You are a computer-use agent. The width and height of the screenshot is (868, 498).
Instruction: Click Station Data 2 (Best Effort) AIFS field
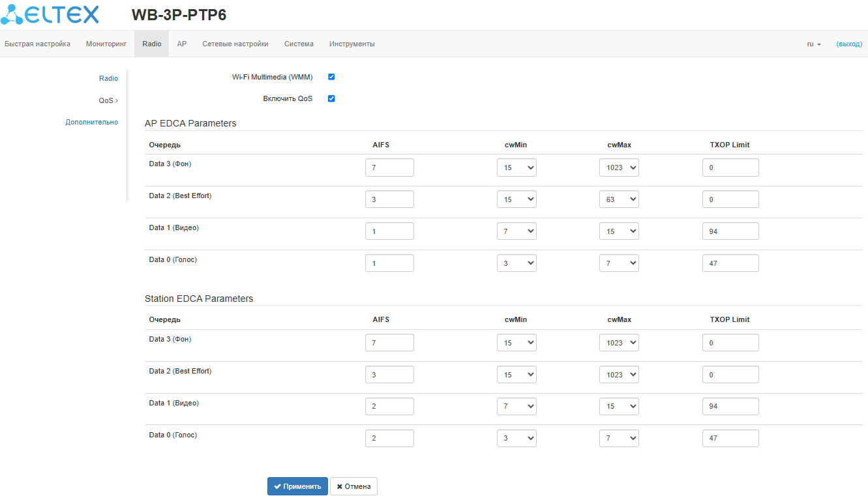coord(389,375)
